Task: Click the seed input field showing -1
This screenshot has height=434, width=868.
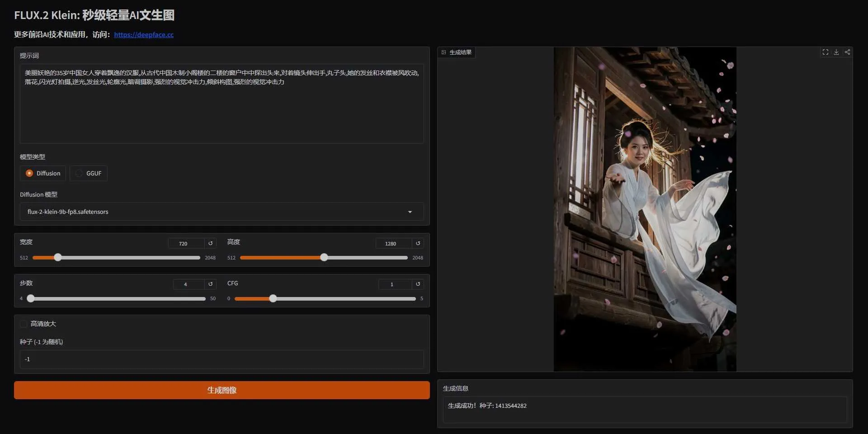Action: tap(221, 359)
